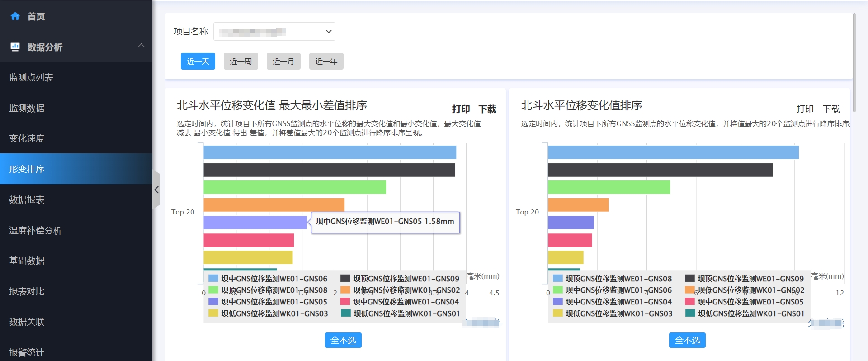Click the purple GNS05 bar in left chart

point(255,223)
